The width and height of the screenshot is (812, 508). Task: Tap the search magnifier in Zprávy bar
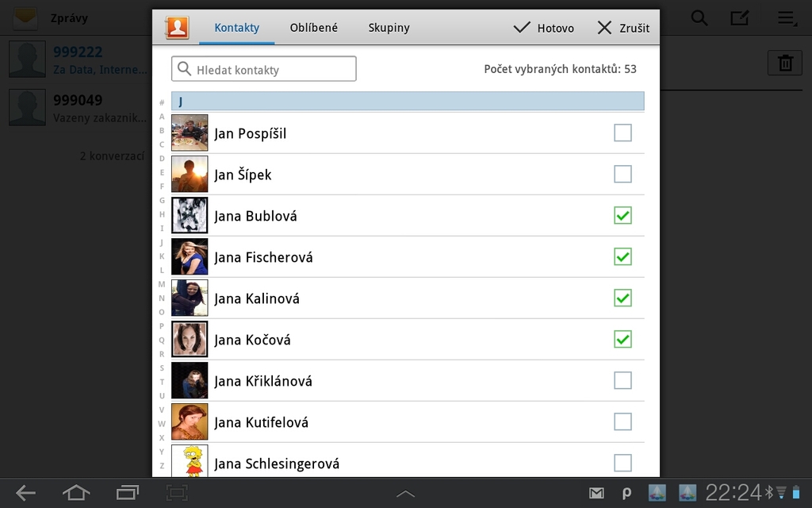pos(699,18)
